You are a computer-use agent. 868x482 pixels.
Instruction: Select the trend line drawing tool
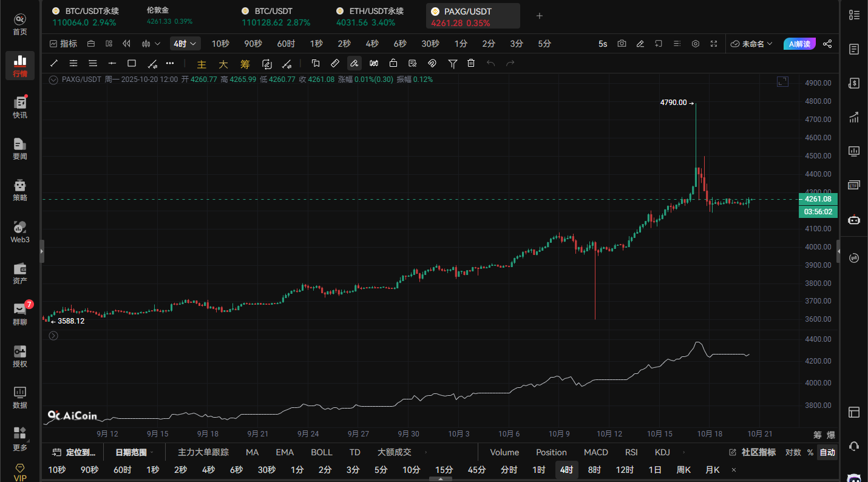click(54, 63)
